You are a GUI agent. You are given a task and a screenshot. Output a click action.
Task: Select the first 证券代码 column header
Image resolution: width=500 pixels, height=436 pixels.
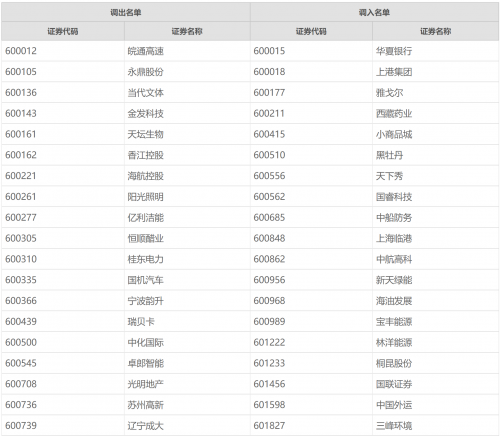63,31
